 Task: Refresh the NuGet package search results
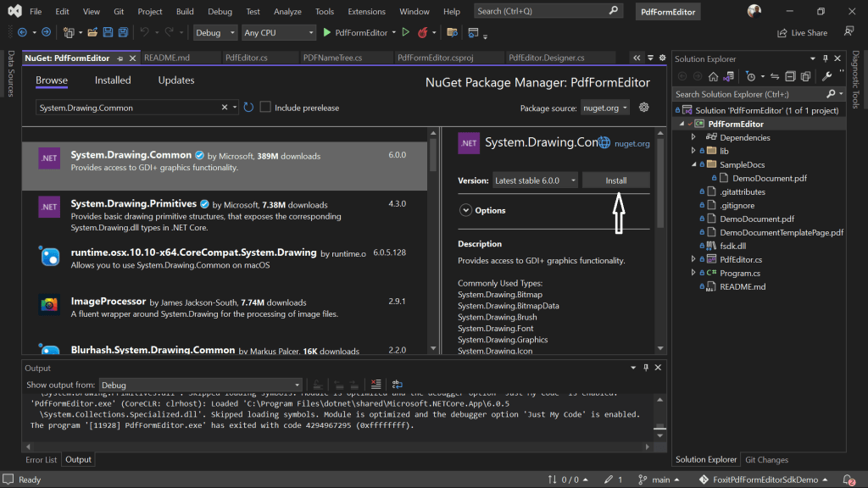coord(248,108)
